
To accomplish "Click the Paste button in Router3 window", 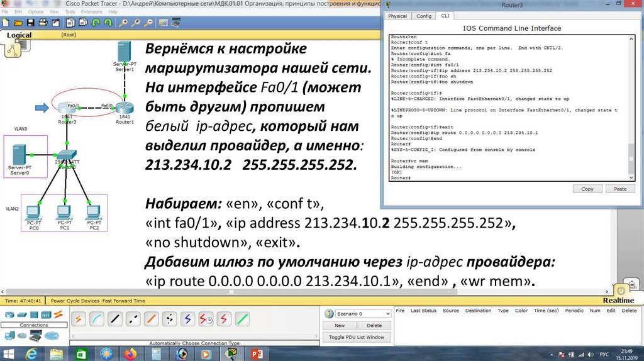I will point(620,189).
